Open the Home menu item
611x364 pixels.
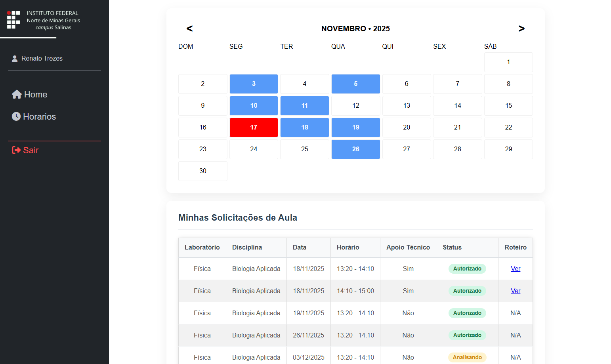[x=35, y=94]
